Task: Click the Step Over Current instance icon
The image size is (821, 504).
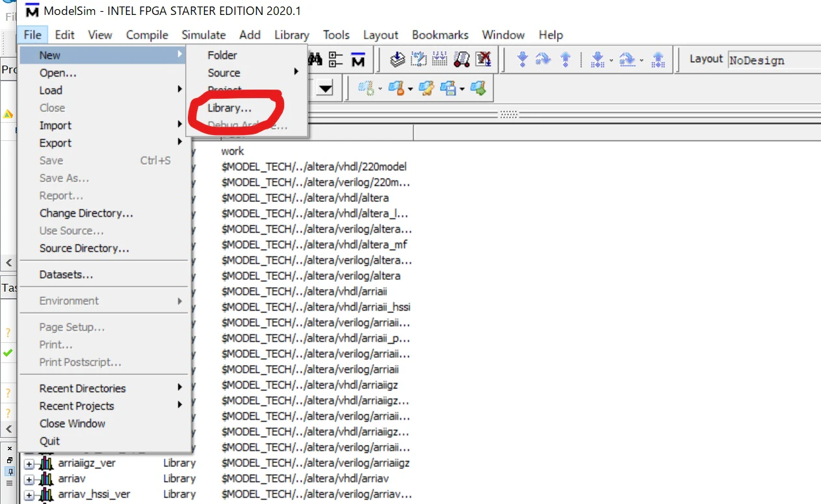Action: (627, 60)
